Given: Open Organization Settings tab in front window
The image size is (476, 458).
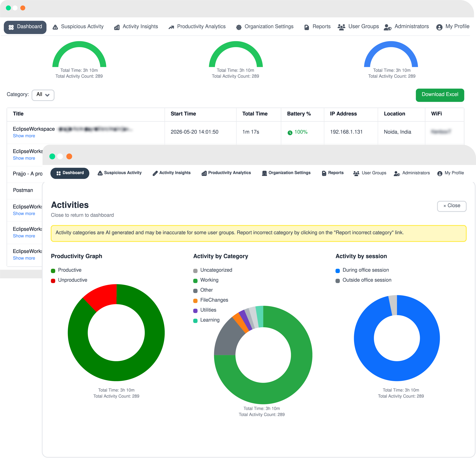Looking at the screenshot, I should [x=286, y=173].
